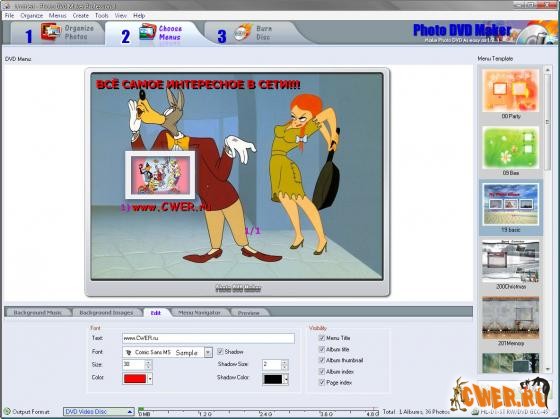This screenshot has height=419, width=560.
Task: Toggle Album index visibility checkbox
Action: [321, 371]
